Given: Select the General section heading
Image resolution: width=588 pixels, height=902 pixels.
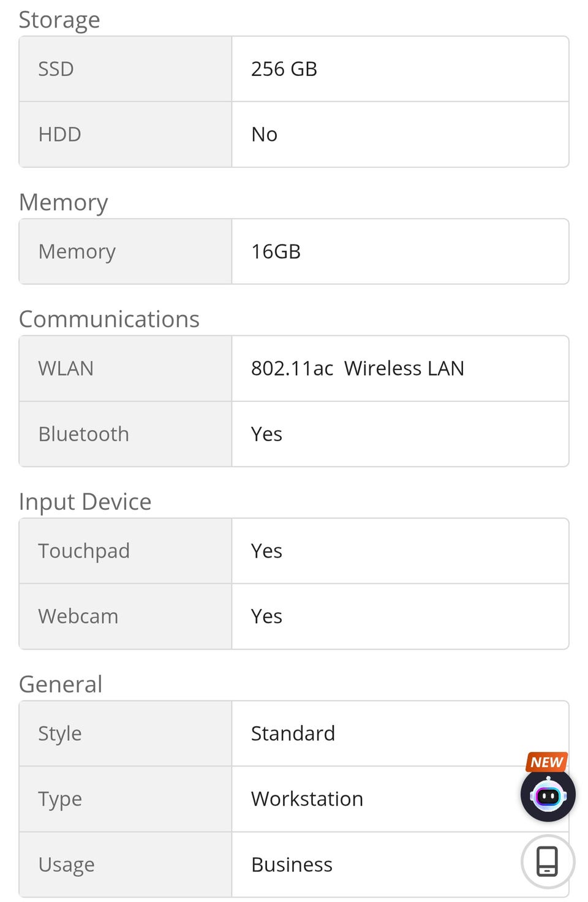Looking at the screenshot, I should coord(61,684).
